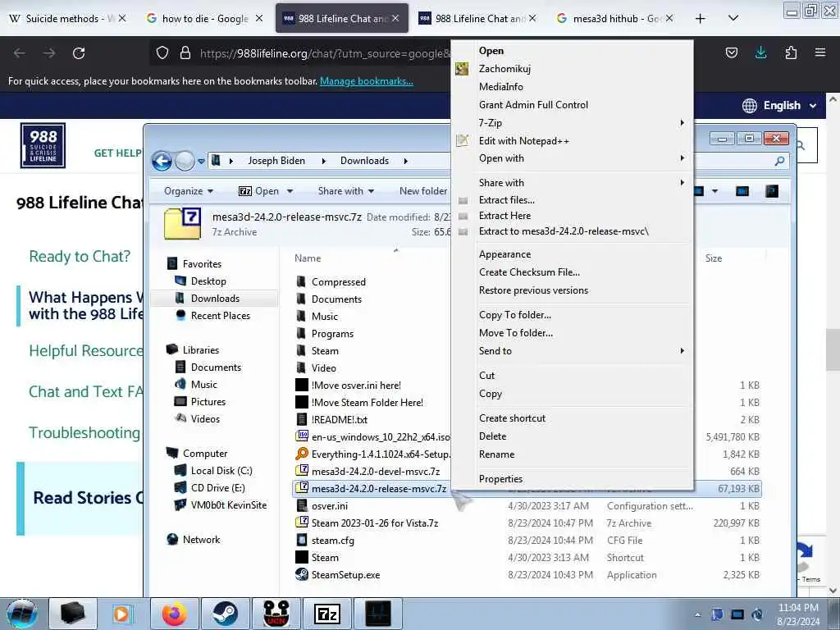Select the osver.ini file row

click(x=527, y=505)
